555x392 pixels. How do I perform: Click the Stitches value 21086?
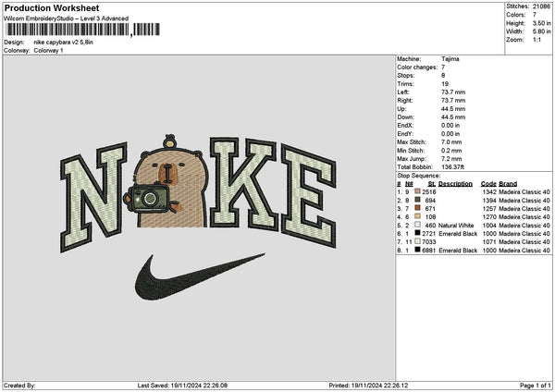[541, 6]
